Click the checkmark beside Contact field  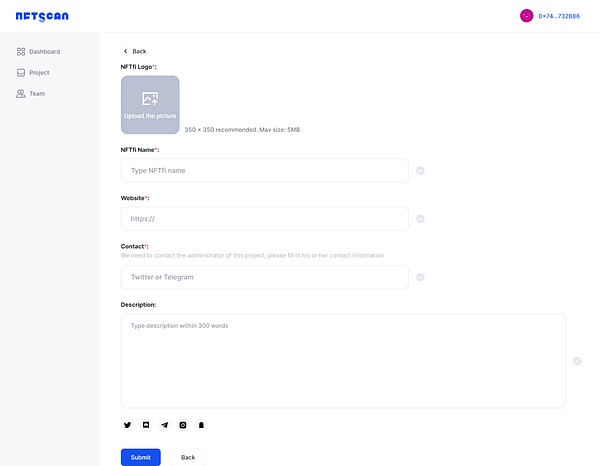coord(420,277)
